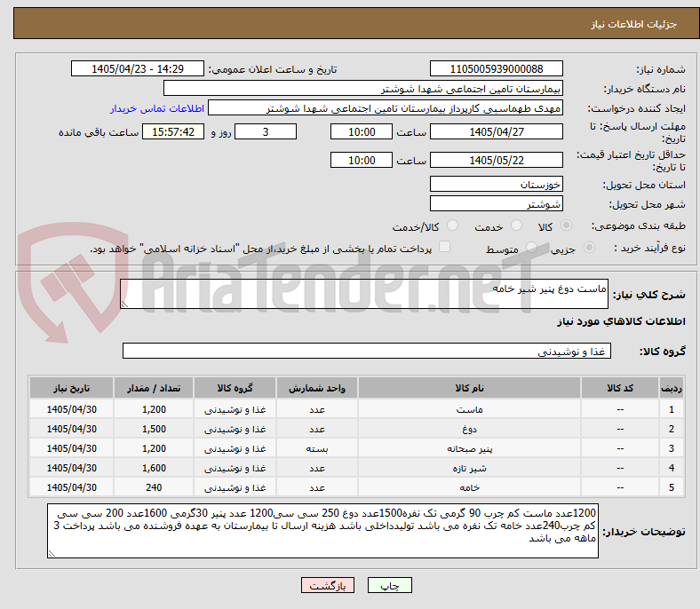Click the بسته unit in پنیر صبحانه row
The height and width of the screenshot is (609, 700).
[317, 448]
